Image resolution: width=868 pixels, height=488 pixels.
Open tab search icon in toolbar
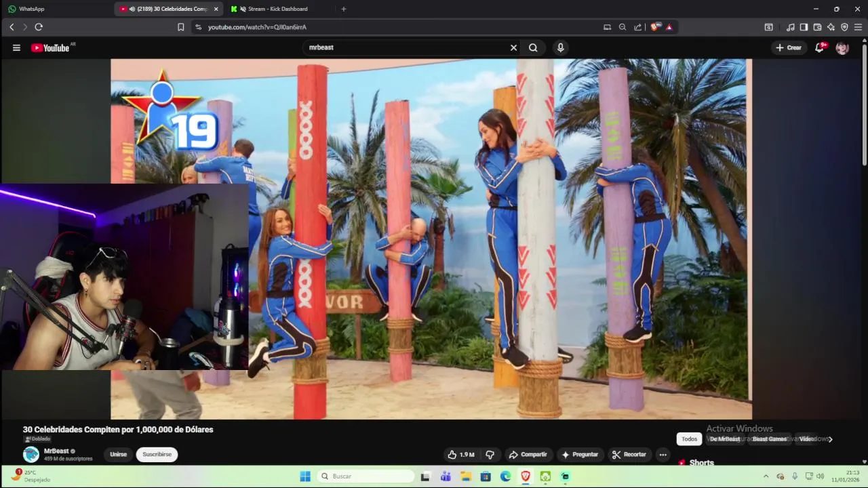(768, 27)
